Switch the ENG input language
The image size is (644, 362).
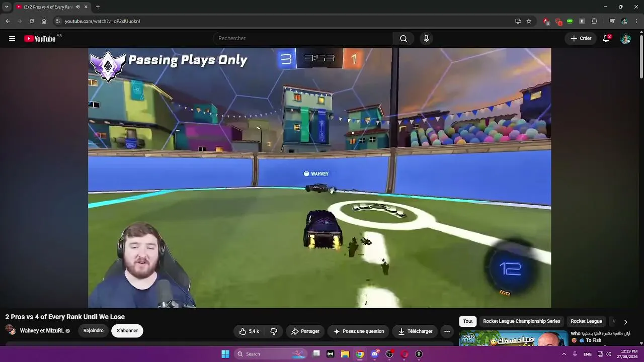pyautogui.click(x=588, y=354)
